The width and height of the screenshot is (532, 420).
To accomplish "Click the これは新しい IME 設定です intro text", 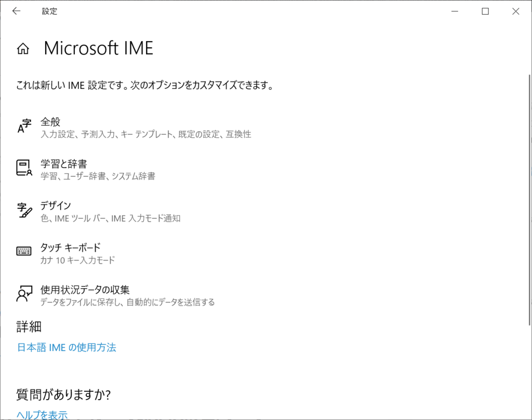I will (145, 85).
